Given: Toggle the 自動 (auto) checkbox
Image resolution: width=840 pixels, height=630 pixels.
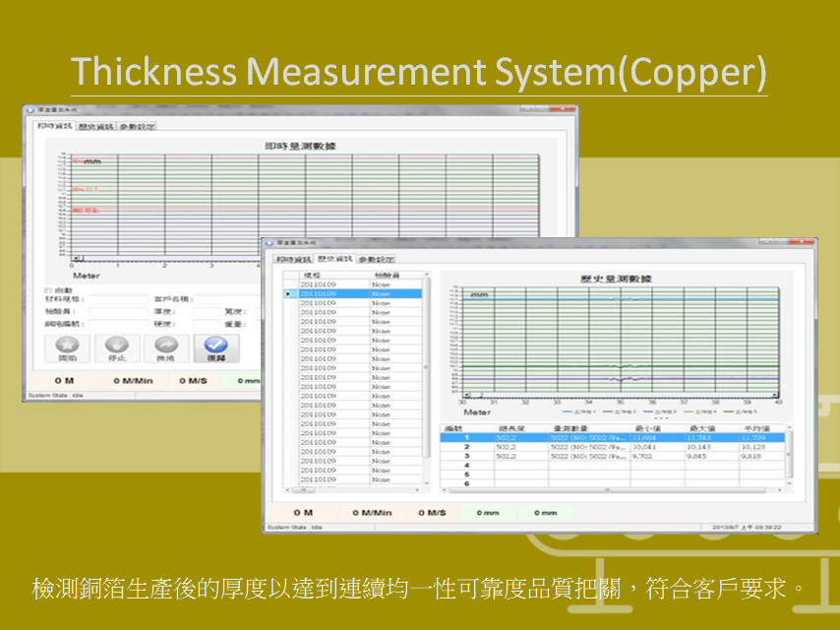Looking at the screenshot, I should coord(48,289).
